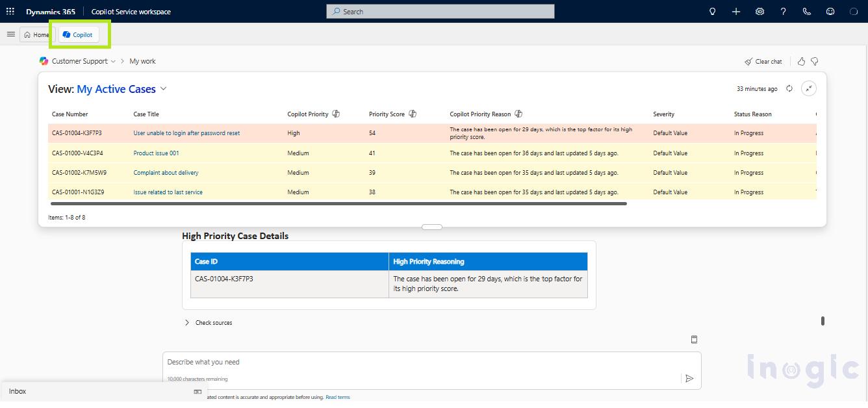Click Copilot icon beside Copilot Priority Reason
Viewport: 868px width, 408px height.
pyautogui.click(x=518, y=114)
